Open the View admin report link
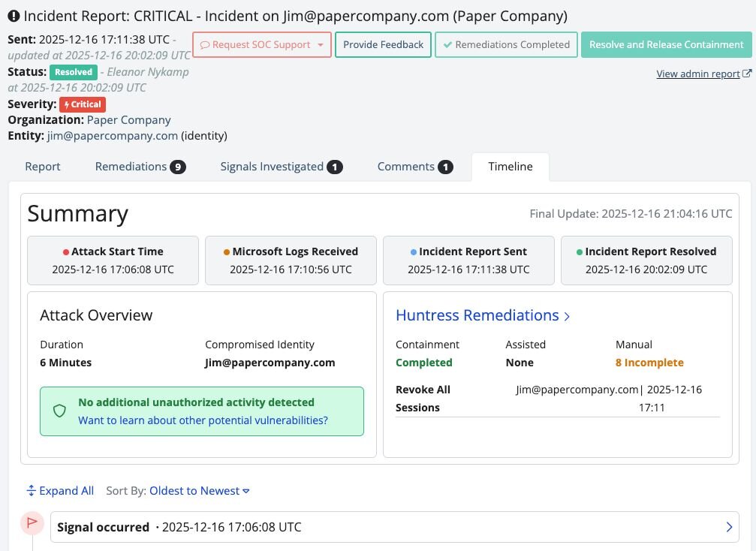 [x=697, y=74]
